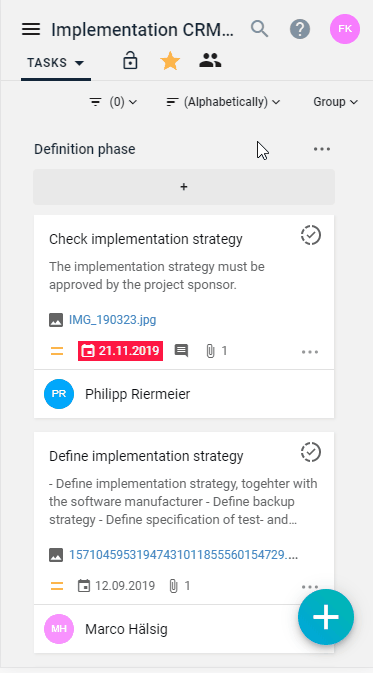This screenshot has width=373, height=673.
Task: Add a task in Definition phase
Action: point(184,187)
